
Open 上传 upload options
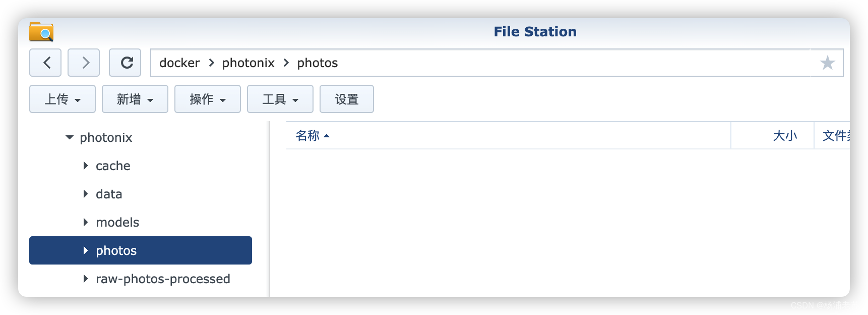point(62,99)
